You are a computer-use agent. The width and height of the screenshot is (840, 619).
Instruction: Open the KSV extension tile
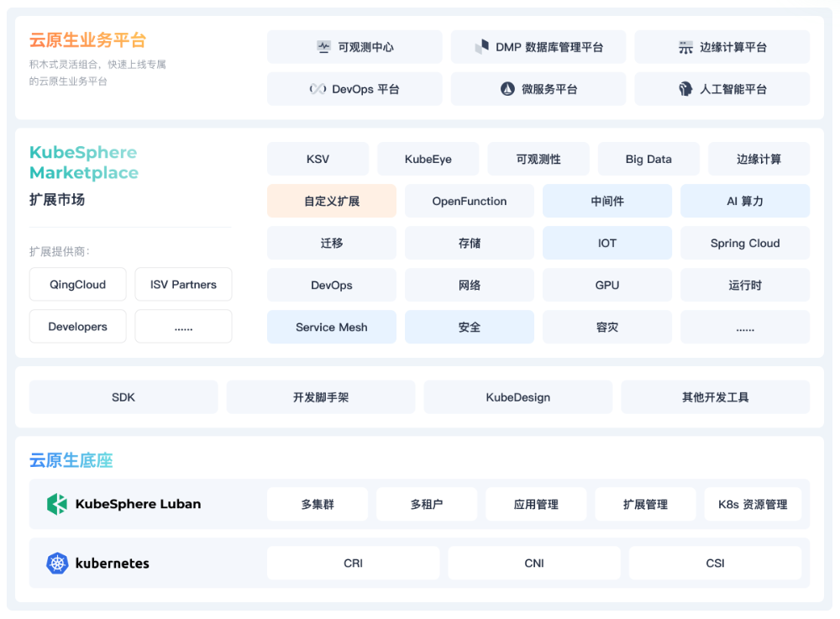tap(318, 159)
